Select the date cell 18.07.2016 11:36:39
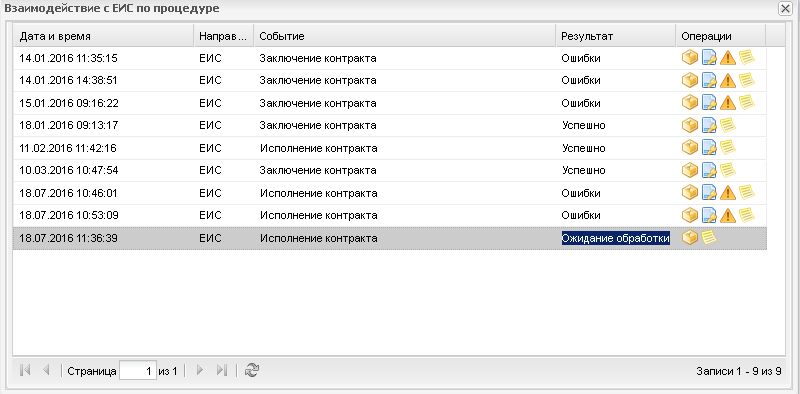The height and width of the screenshot is (394, 800). pyautogui.click(x=68, y=238)
